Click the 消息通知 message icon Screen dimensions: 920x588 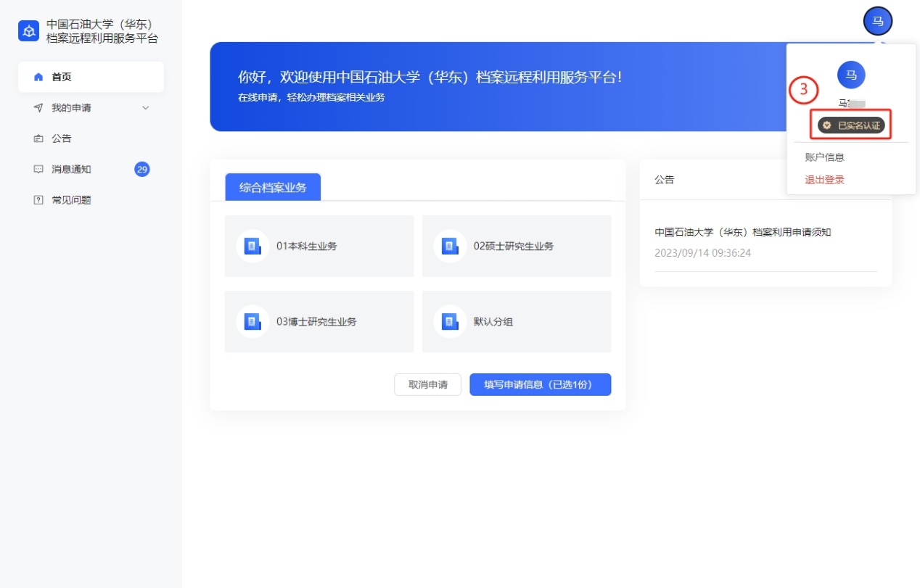coord(38,170)
